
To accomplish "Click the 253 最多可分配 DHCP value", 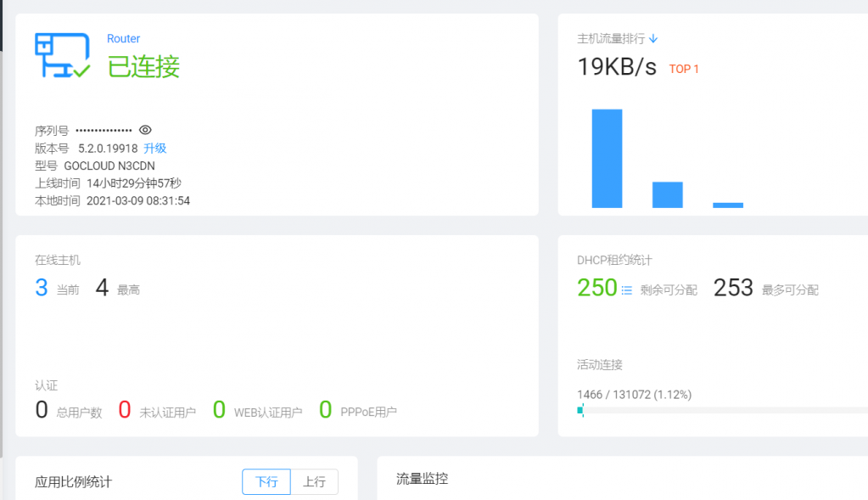I will pyautogui.click(x=733, y=288).
